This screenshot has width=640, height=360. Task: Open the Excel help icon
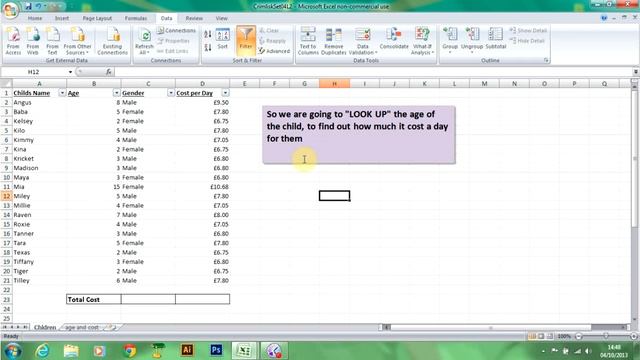[x=604, y=18]
